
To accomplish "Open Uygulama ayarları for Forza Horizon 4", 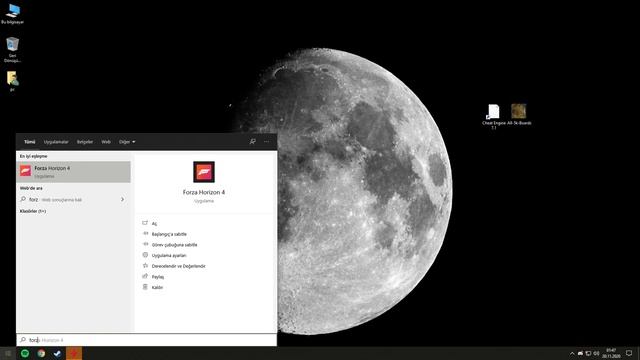I will (x=169, y=256).
